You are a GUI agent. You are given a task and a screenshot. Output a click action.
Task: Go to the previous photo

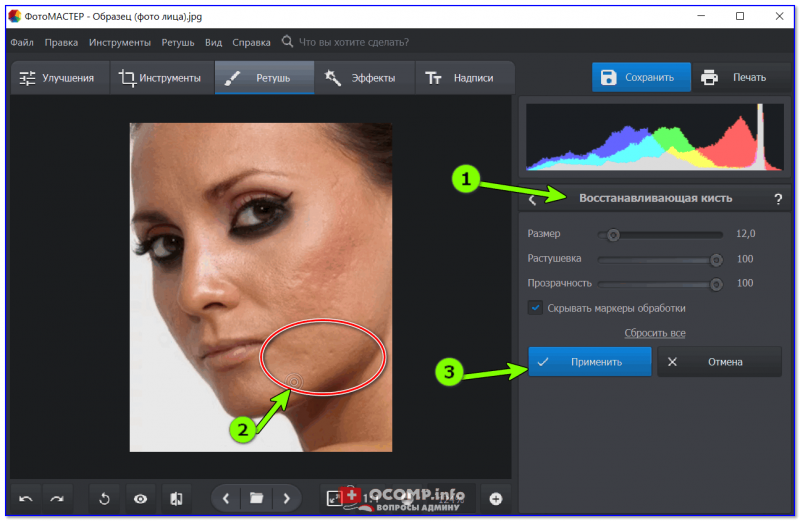point(226,499)
